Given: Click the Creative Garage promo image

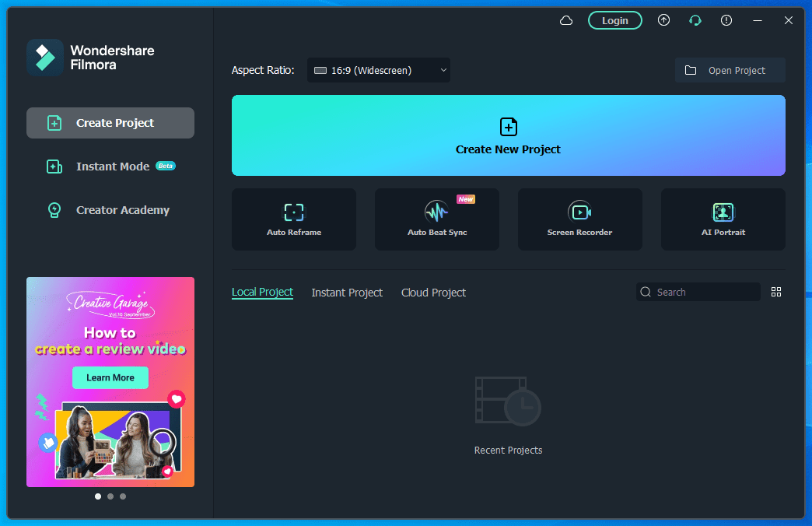Looking at the screenshot, I should tap(110, 382).
